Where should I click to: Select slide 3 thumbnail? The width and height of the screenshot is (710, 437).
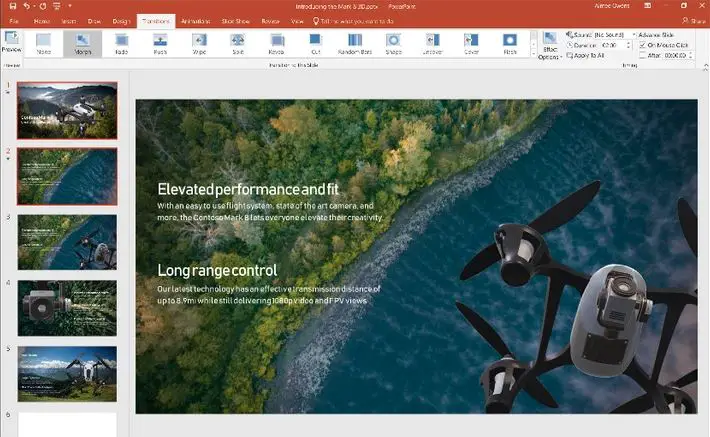click(67, 242)
